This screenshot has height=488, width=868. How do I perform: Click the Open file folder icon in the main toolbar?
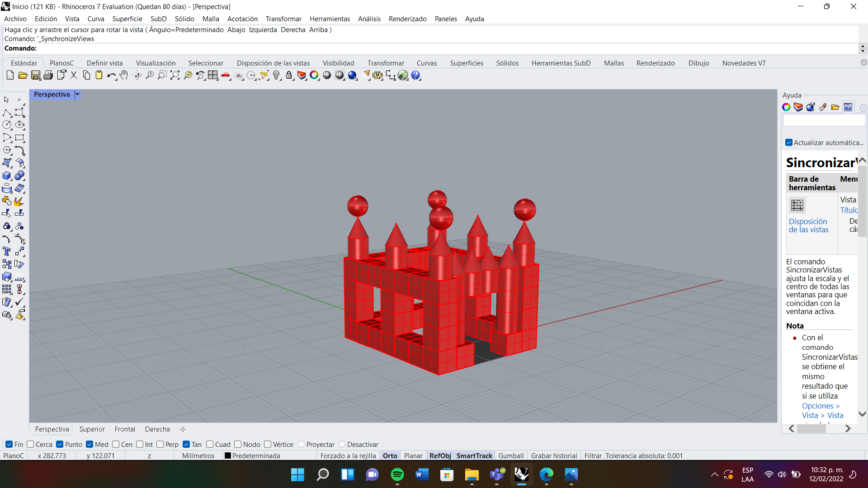click(x=23, y=75)
